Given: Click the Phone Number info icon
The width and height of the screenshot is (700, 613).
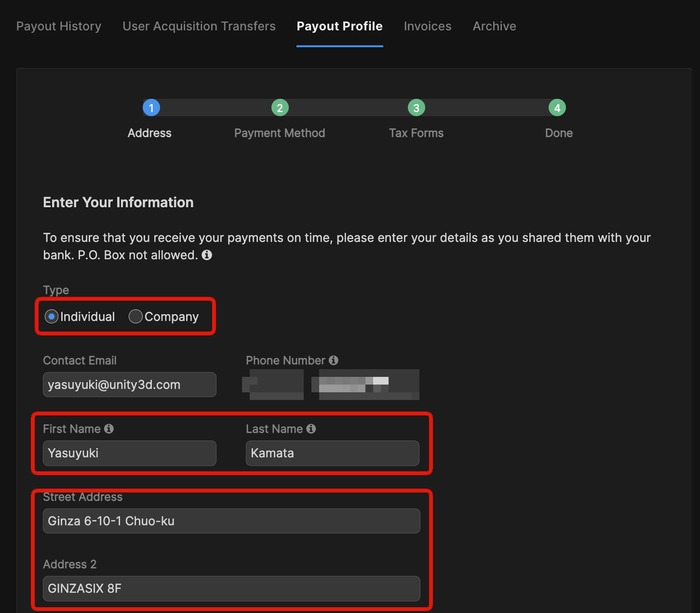Looking at the screenshot, I should pyautogui.click(x=334, y=360).
